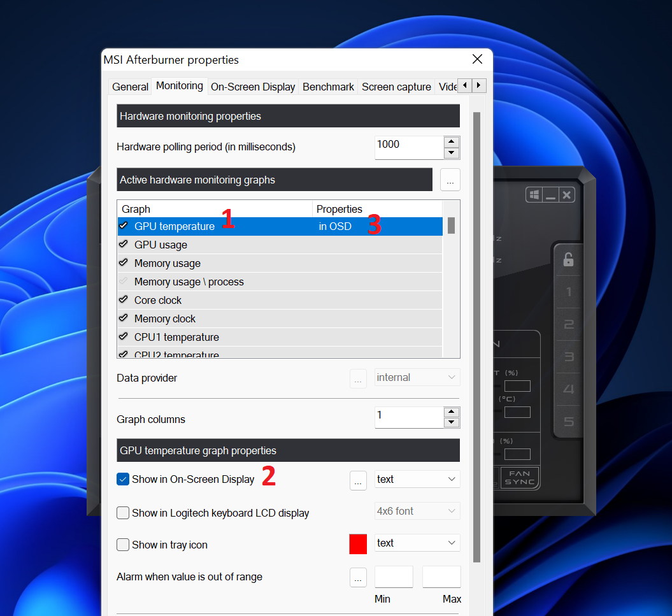Decrease hardware polling period with down arrow
The width and height of the screenshot is (672, 616).
451,153
